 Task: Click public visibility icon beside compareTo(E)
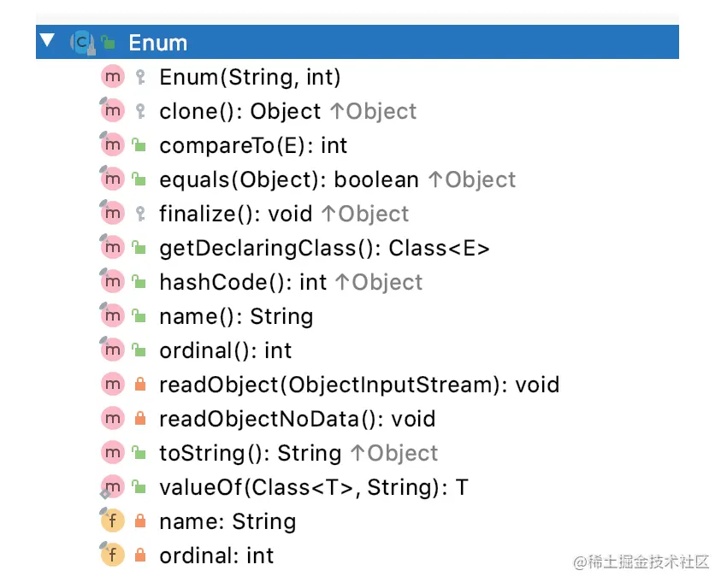tap(139, 145)
